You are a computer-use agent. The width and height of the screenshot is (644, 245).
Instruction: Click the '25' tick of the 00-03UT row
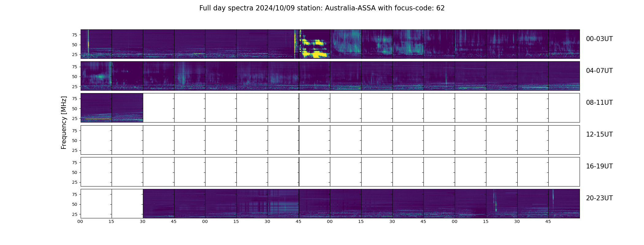(x=75, y=55)
